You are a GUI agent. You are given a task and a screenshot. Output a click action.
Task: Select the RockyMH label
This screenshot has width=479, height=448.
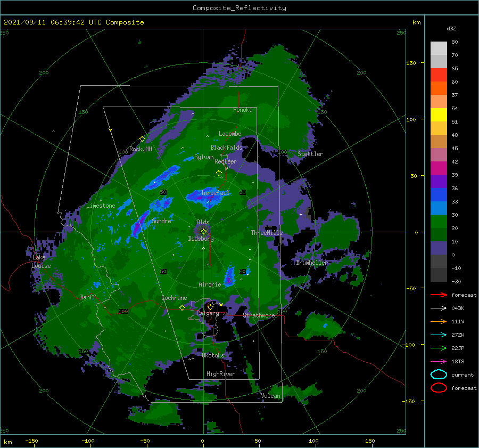click(141, 149)
